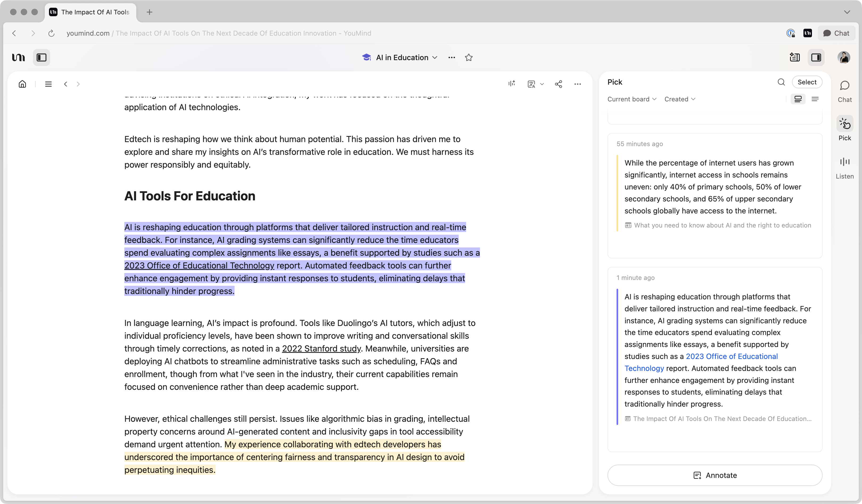This screenshot has width=862, height=504.
Task: Open the translate options dropdown arrow
Action: point(542,84)
